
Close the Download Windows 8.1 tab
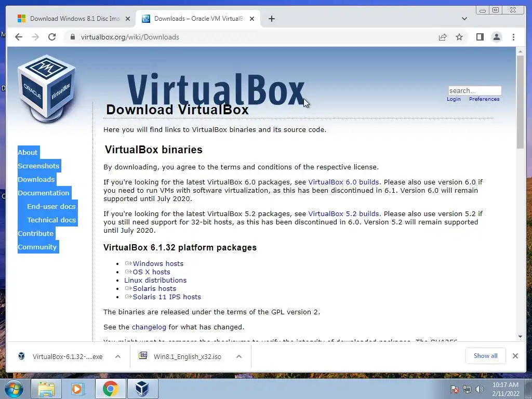click(x=128, y=19)
